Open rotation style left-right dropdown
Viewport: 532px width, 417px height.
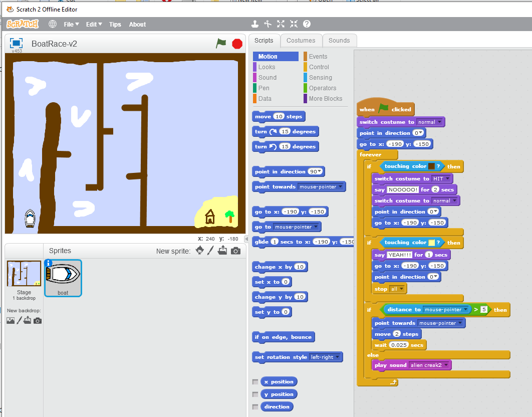coord(338,357)
